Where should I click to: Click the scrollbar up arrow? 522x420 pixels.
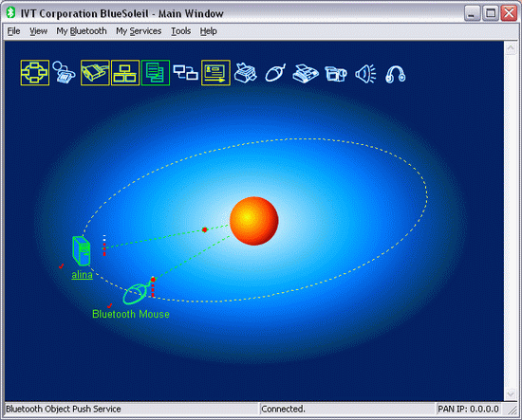[511, 48]
